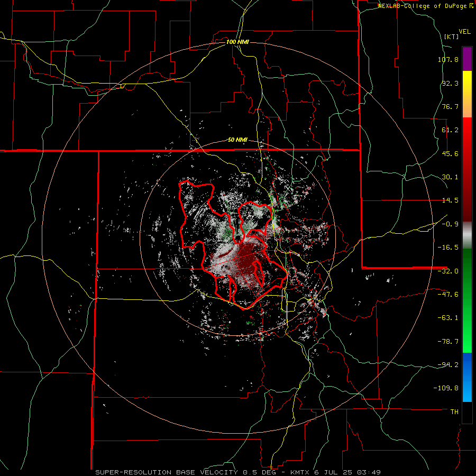Select the -0.9 scale value
The image size is (476, 476).
pos(450,224)
